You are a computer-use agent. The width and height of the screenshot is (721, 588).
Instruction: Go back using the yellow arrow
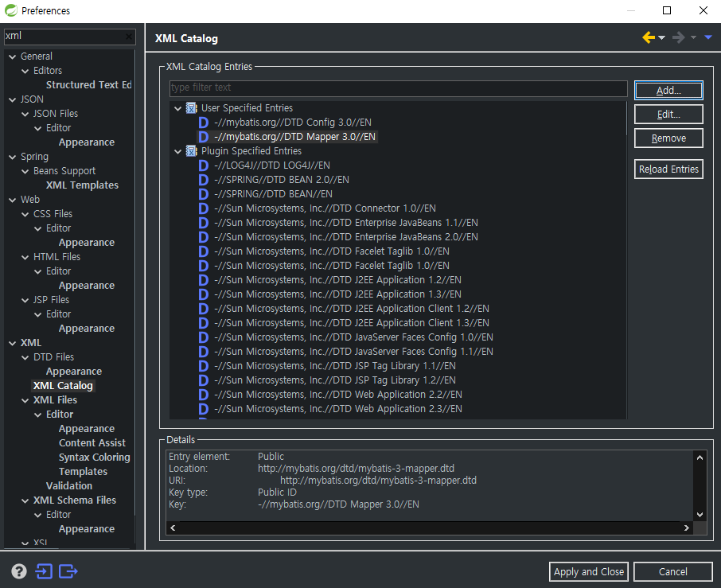point(649,37)
